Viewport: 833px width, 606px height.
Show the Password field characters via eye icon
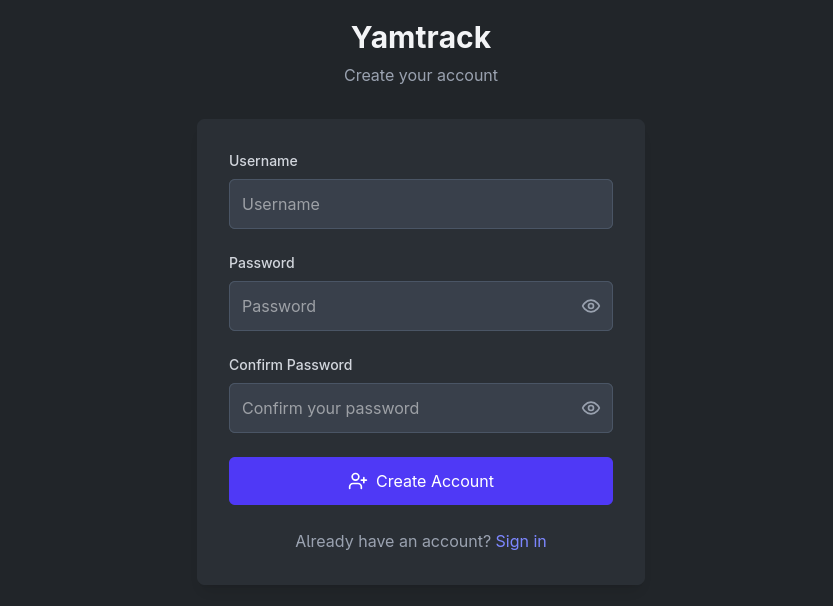click(x=591, y=306)
